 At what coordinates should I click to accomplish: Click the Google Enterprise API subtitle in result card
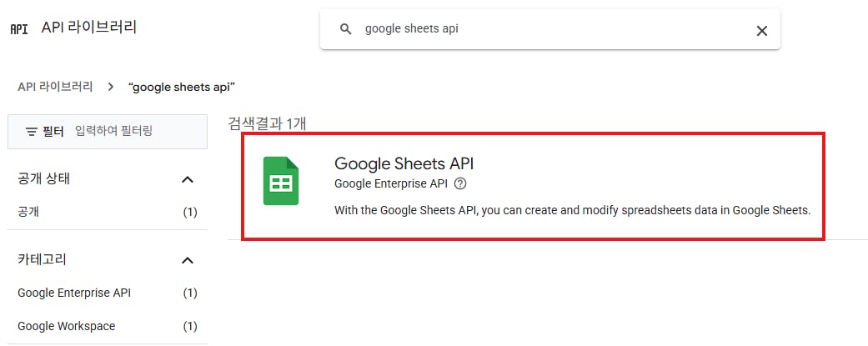[x=391, y=183]
